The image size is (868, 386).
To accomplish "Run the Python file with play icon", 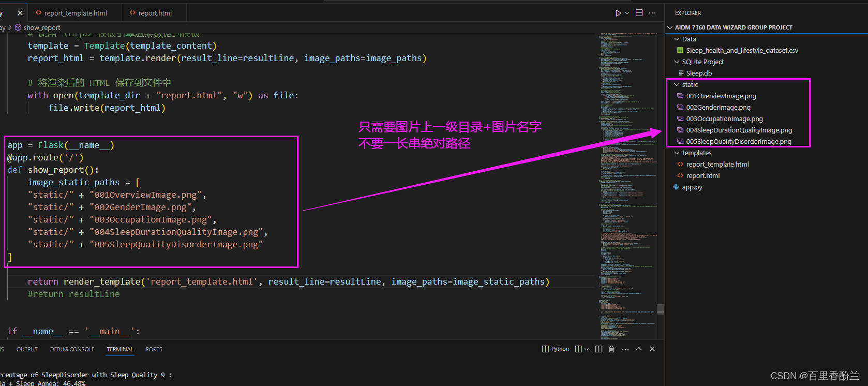I will coord(618,13).
